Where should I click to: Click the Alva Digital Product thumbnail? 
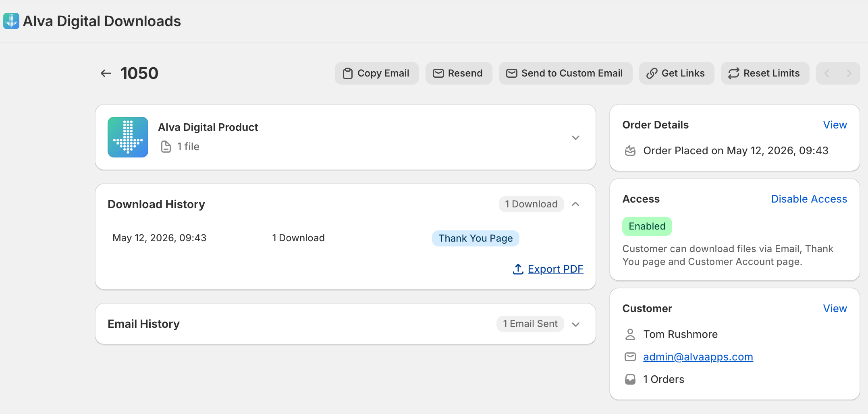click(x=128, y=137)
